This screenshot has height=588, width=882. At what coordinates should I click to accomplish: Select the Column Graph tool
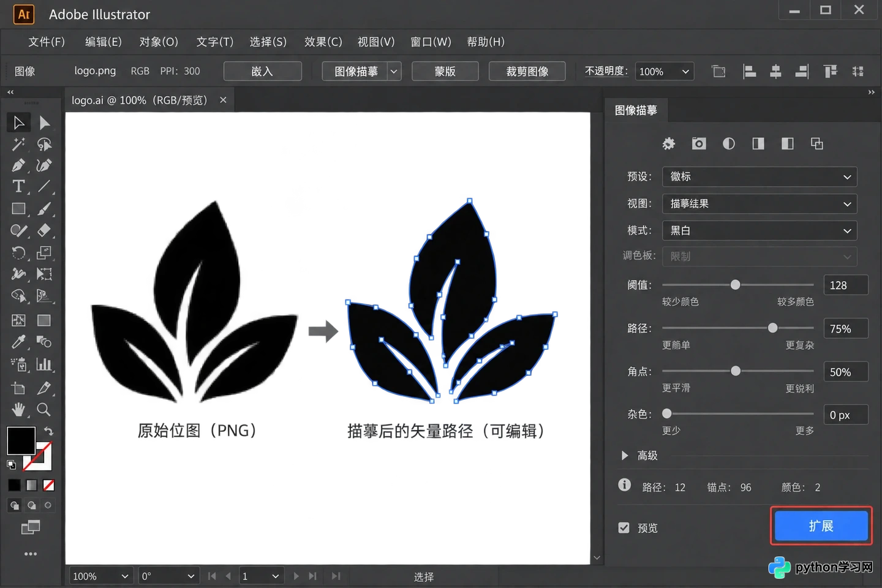tap(44, 364)
